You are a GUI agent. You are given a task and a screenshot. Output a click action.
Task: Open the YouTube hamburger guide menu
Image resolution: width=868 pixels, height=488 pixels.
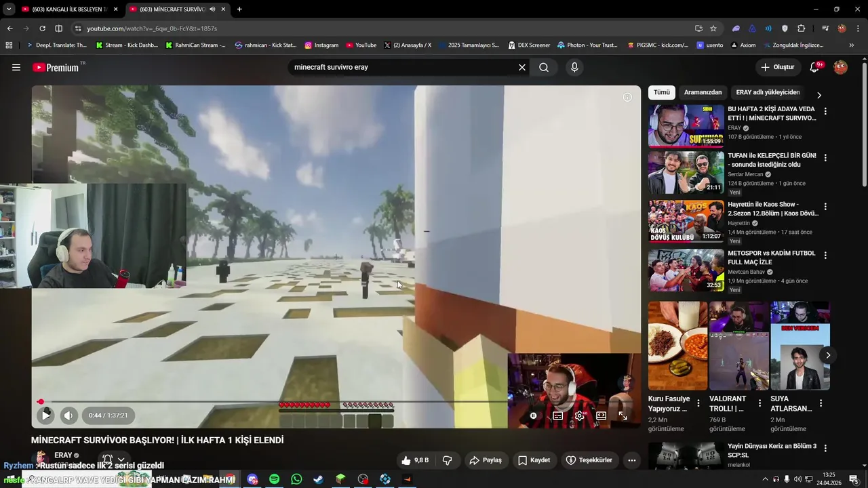(16, 67)
